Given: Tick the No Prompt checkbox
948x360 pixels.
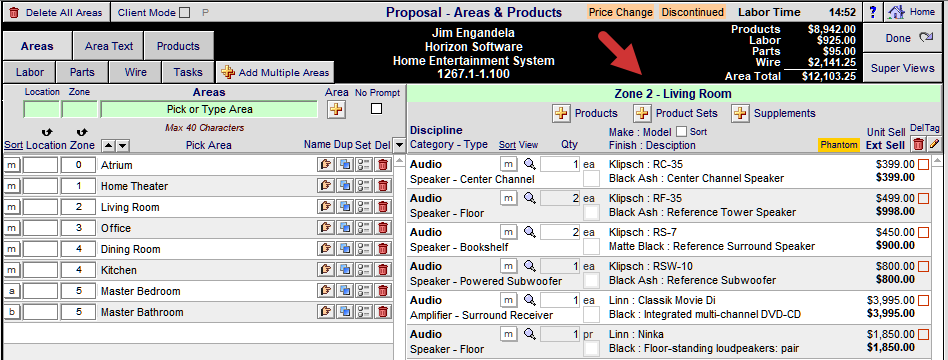Looking at the screenshot, I should click(377, 109).
